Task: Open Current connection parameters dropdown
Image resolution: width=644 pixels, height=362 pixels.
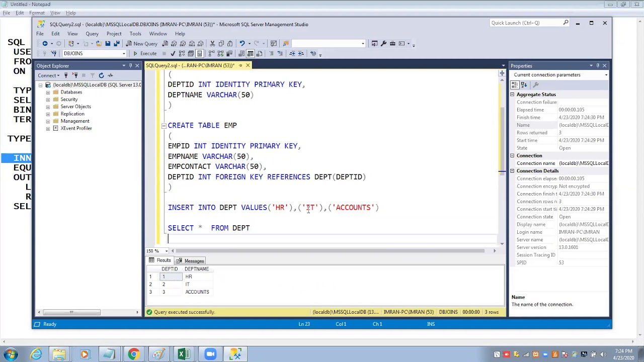Action: pos(606,75)
